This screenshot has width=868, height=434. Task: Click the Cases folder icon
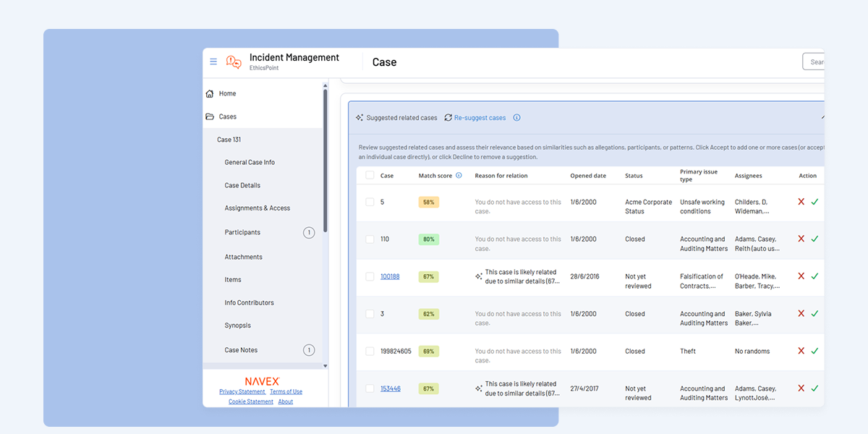(210, 116)
